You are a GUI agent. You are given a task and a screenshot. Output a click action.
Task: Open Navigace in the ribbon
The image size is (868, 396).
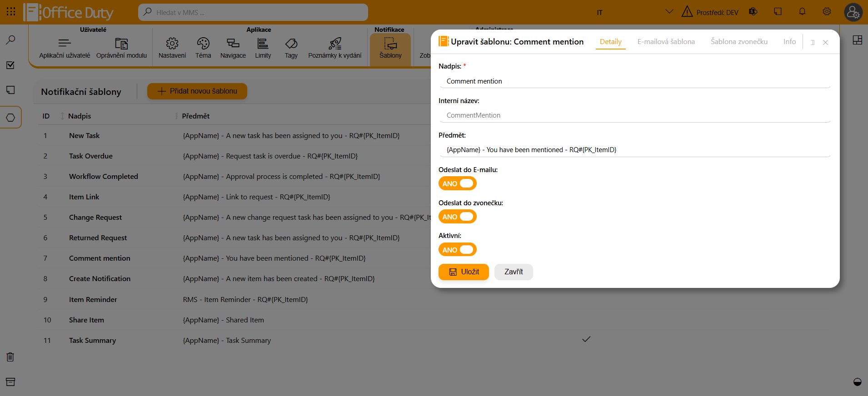pyautogui.click(x=233, y=49)
